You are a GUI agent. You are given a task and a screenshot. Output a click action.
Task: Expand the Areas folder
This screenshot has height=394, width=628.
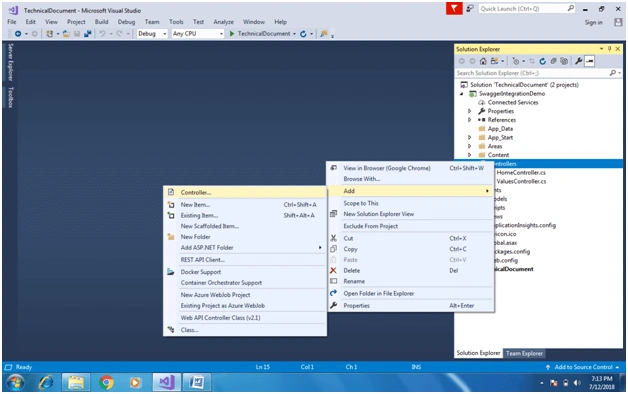tap(470, 146)
